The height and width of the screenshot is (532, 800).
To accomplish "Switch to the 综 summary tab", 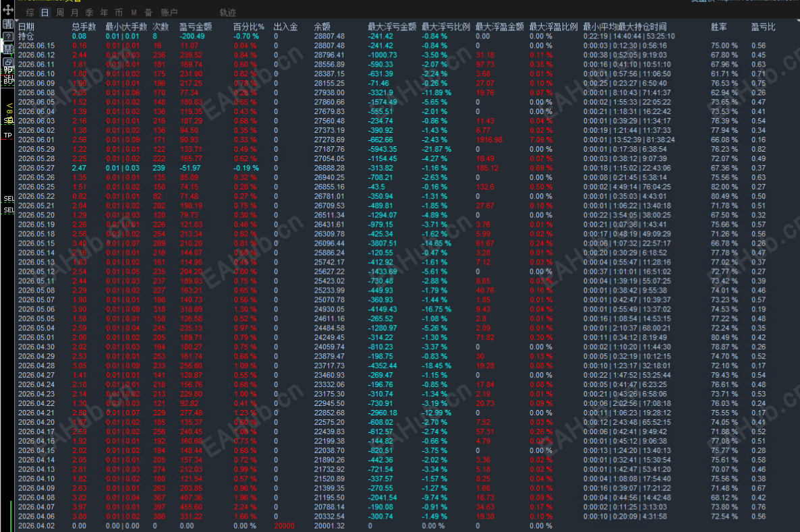I will coord(30,12).
